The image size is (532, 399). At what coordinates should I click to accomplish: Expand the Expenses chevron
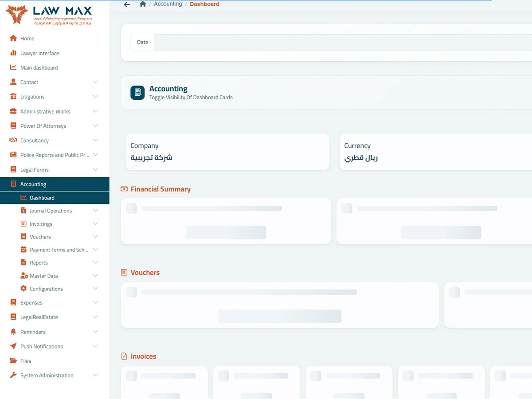(95, 303)
